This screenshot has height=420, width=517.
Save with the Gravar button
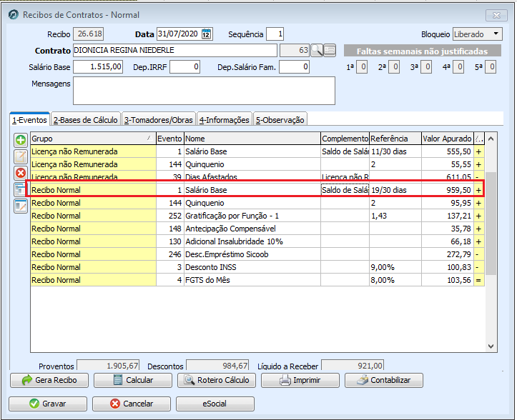(48, 404)
